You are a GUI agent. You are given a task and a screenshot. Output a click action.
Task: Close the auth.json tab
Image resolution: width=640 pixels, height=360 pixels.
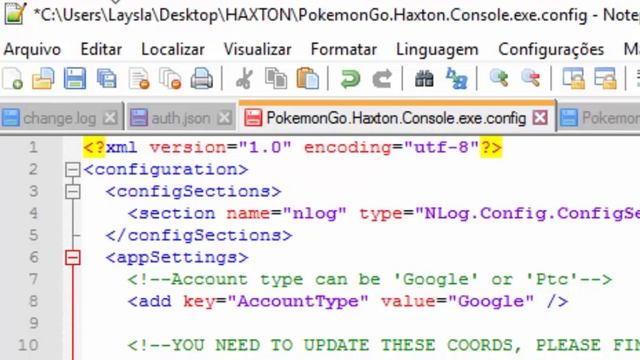[x=224, y=118]
